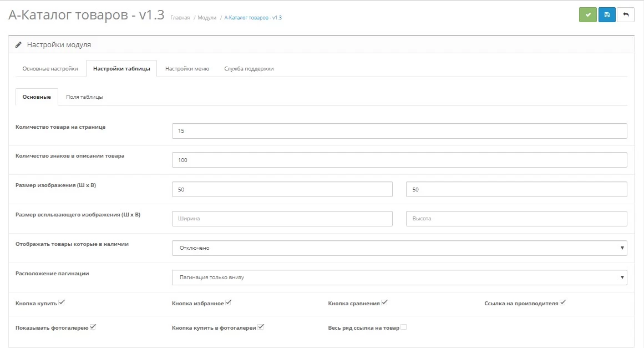Click the green checkmark apply button

pos(588,15)
